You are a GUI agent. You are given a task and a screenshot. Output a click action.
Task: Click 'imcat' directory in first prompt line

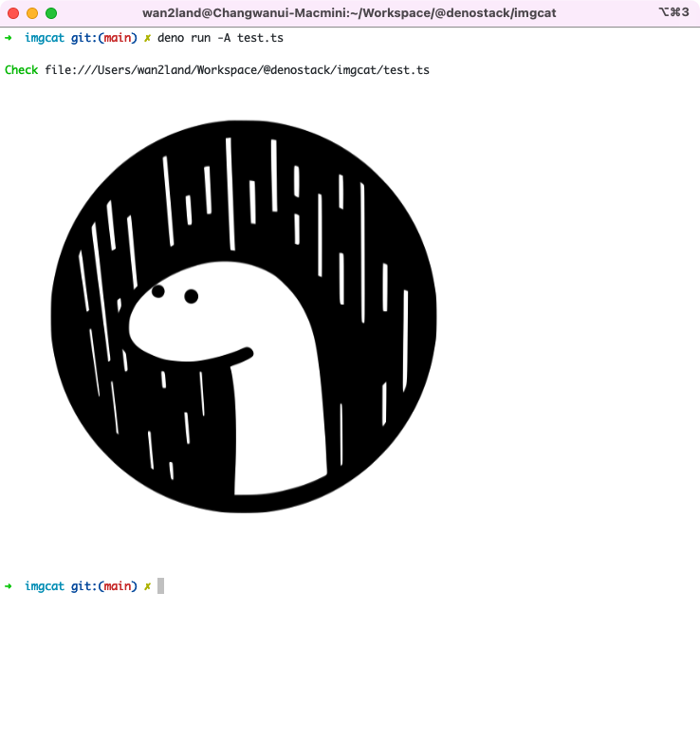pos(45,38)
